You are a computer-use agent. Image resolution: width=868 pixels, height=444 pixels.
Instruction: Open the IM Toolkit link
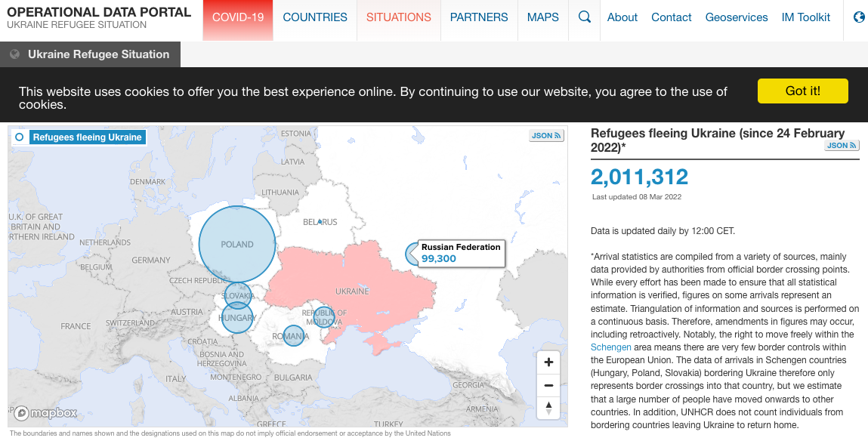click(806, 17)
